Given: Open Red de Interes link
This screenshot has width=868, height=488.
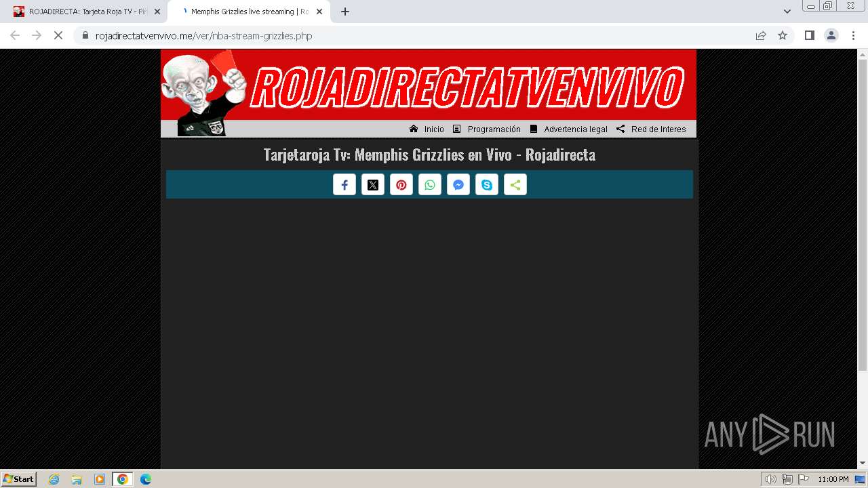Looking at the screenshot, I should [x=651, y=129].
